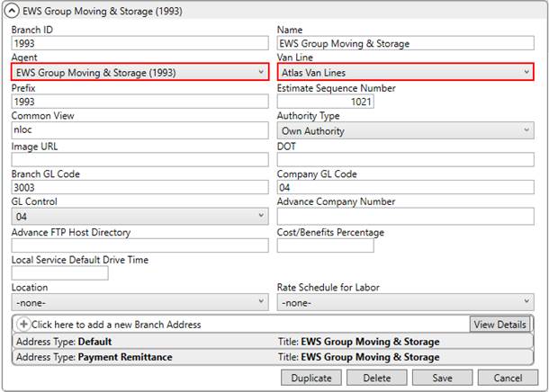Click the Branch ID input field

tap(139, 43)
